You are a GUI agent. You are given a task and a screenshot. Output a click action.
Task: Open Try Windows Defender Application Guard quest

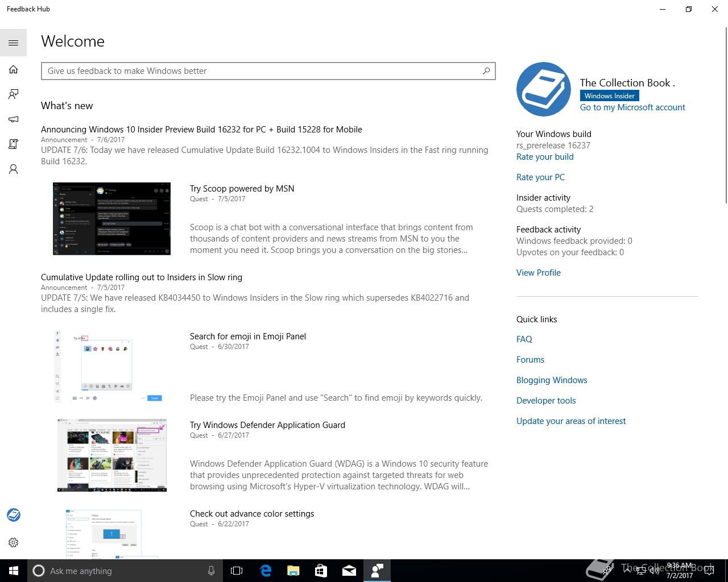[267, 425]
